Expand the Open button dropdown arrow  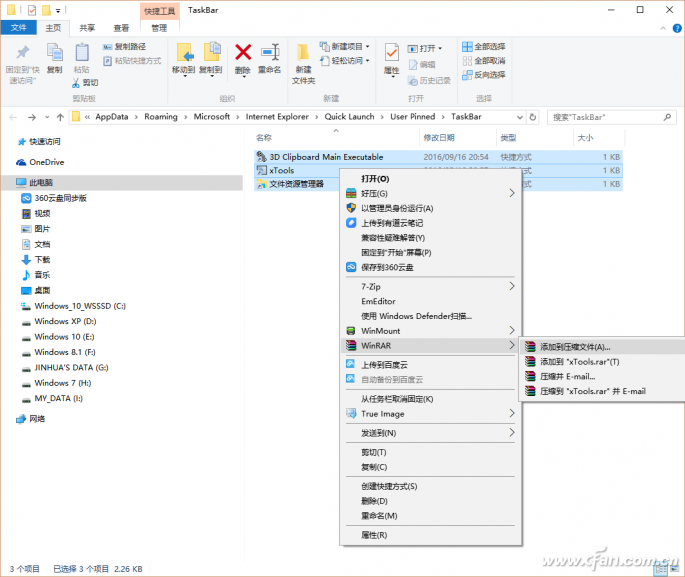coord(440,48)
